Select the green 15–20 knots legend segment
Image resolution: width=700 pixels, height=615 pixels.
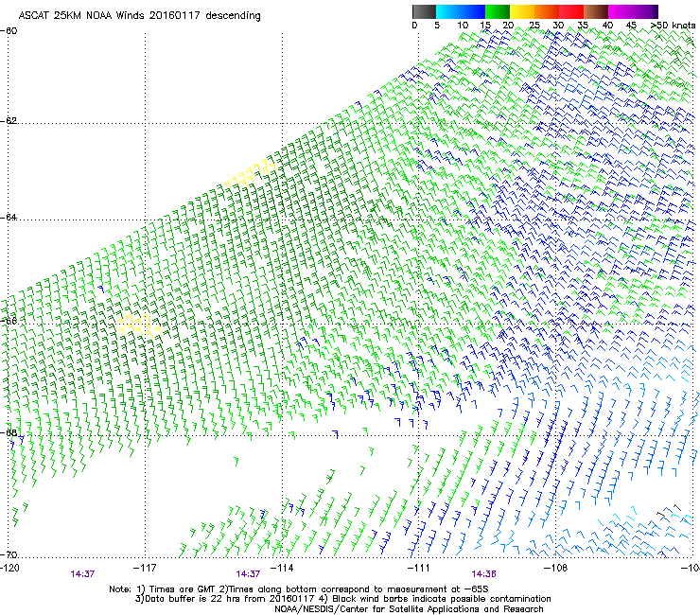[x=498, y=11]
